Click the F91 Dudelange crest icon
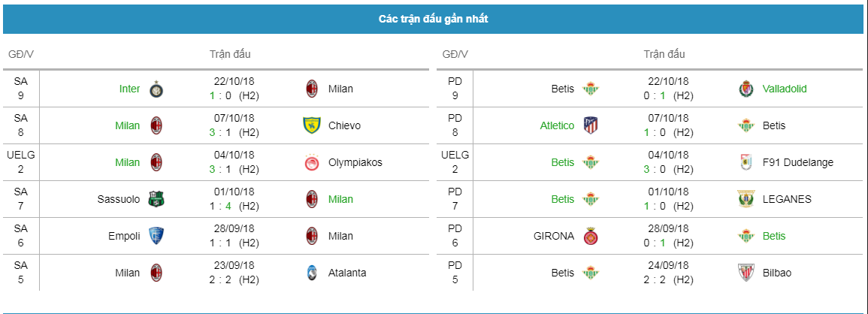Image resolution: width=868 pixels, height=314 pixels. pos(746,162)
